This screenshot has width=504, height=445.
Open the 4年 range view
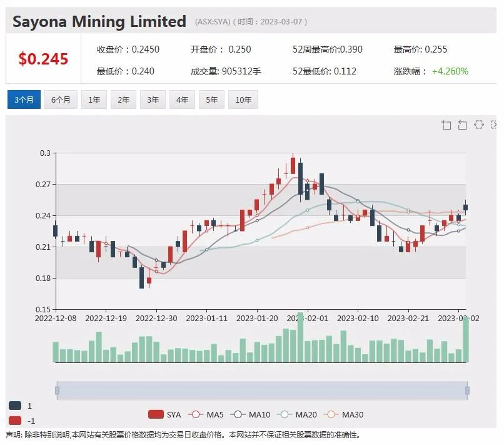(x=182, y=100)
